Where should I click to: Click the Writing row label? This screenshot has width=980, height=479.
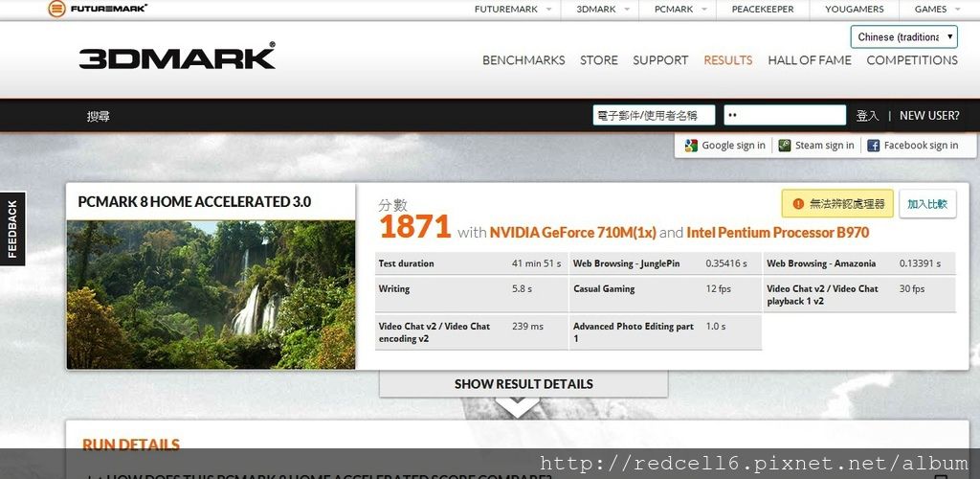tap(394, 289)
